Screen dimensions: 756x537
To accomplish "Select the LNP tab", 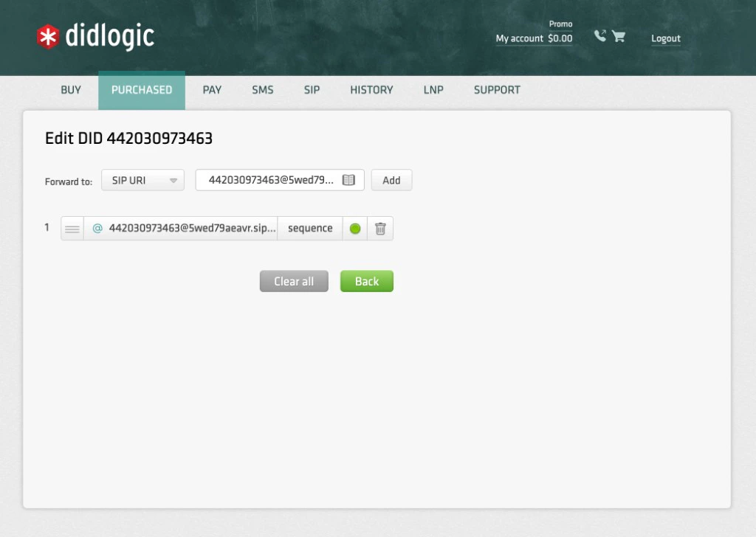I will [x=433, y=90].
